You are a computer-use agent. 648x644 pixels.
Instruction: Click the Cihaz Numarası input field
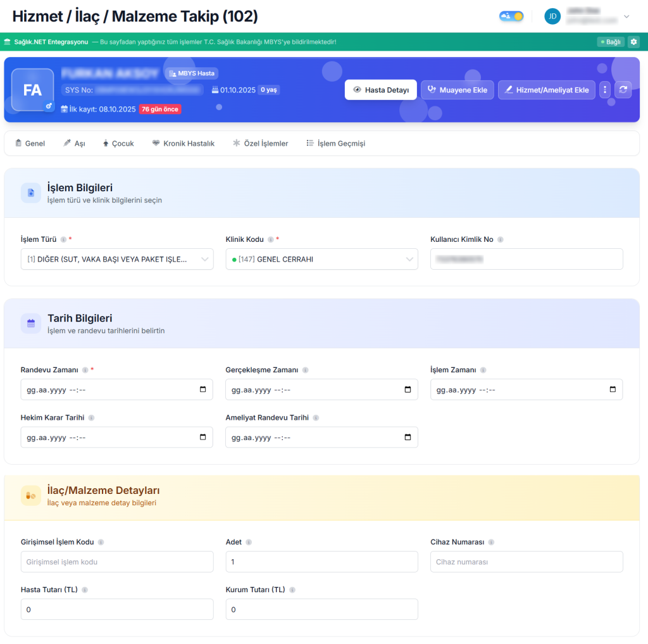[526, 562]
